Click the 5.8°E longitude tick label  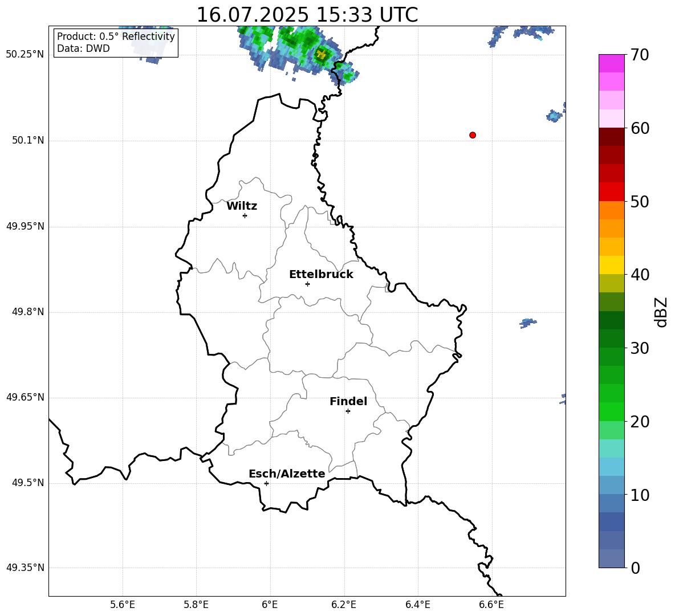point(196,605)
